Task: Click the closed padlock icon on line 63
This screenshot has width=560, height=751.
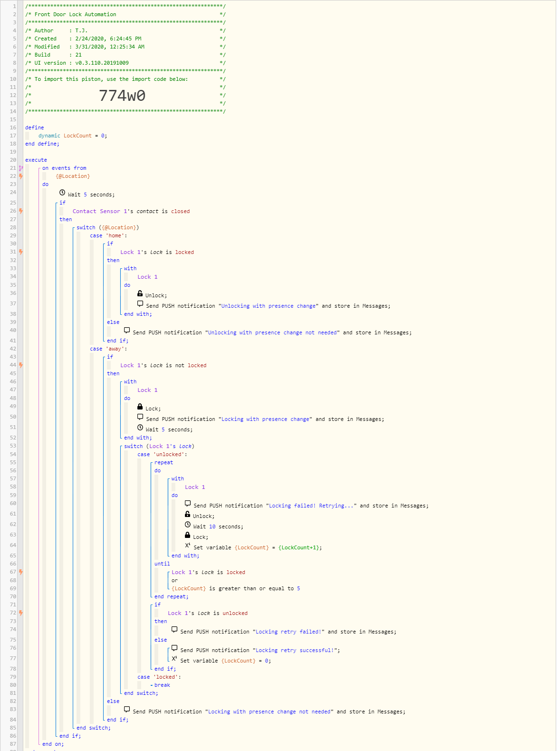Action: coord(188,535)
